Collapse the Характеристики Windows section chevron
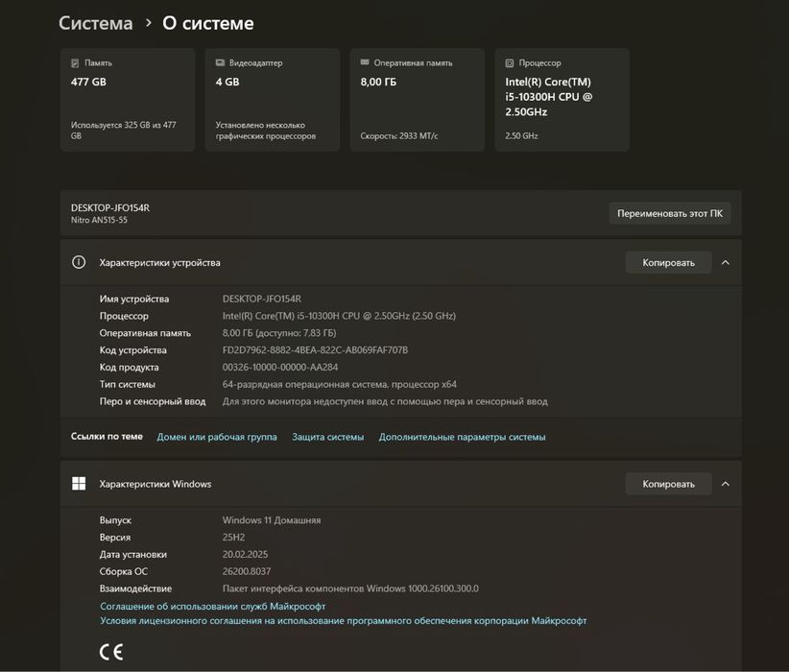The width and height of the screenshot is (789, 672). 725,484
